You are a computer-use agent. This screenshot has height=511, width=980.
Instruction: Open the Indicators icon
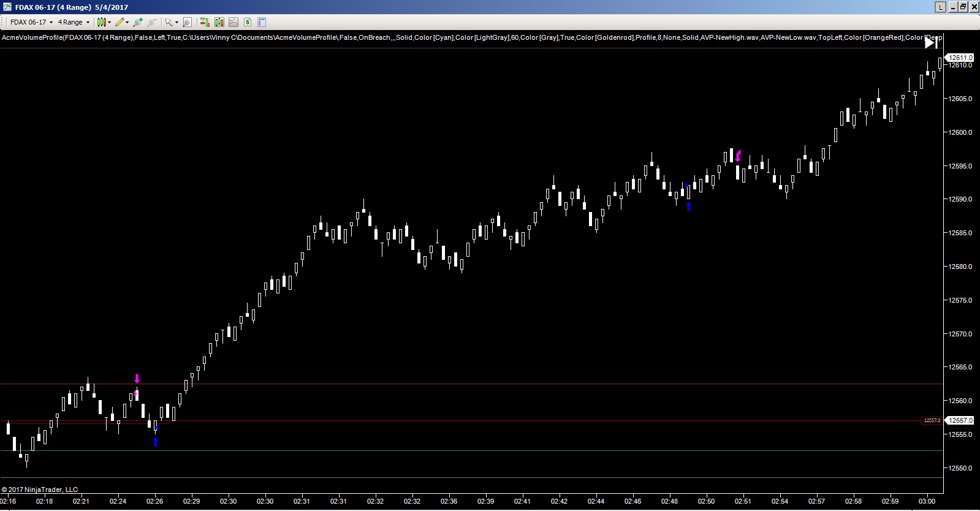[234, 22]
